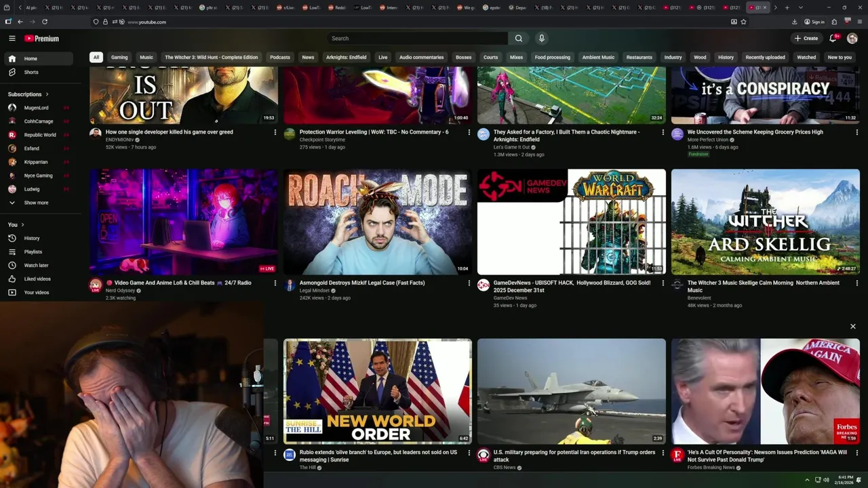Dismiss the news shelf with the X

click(x=853, y=327)
